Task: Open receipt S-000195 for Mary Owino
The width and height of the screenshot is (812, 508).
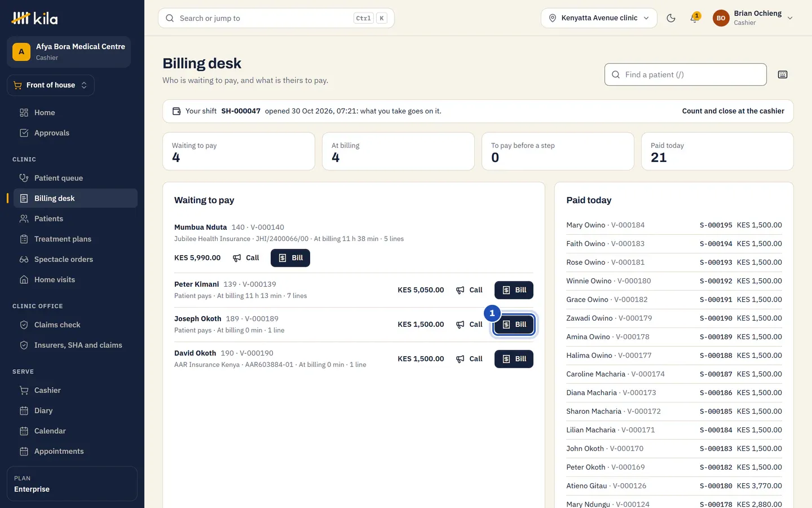Action: [716, 225]
